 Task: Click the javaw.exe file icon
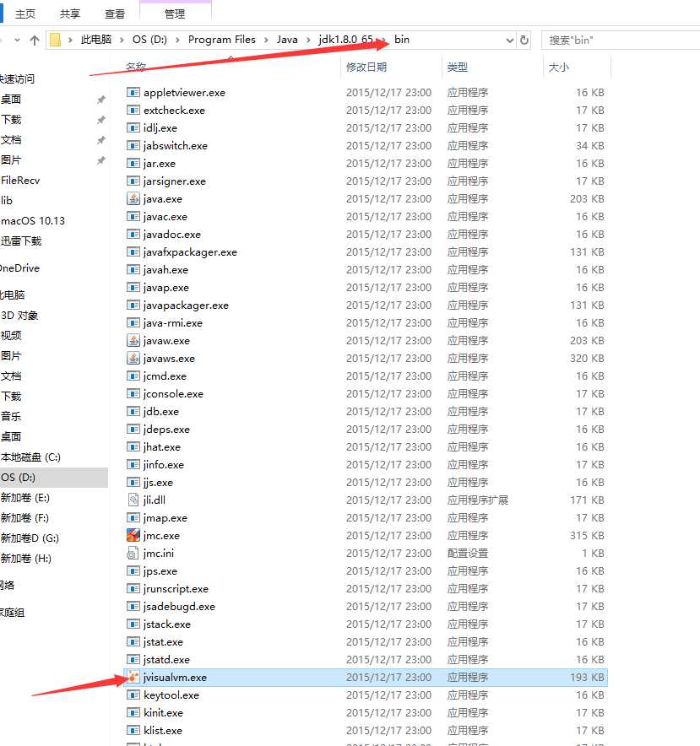tap(133, 341)
